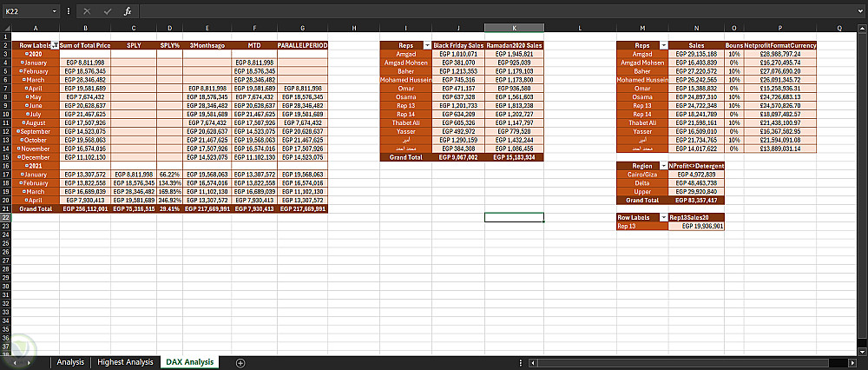Click Thabet Ali in the Sales Bouns table
The image size is (868, 370).
tap(642, 123)
